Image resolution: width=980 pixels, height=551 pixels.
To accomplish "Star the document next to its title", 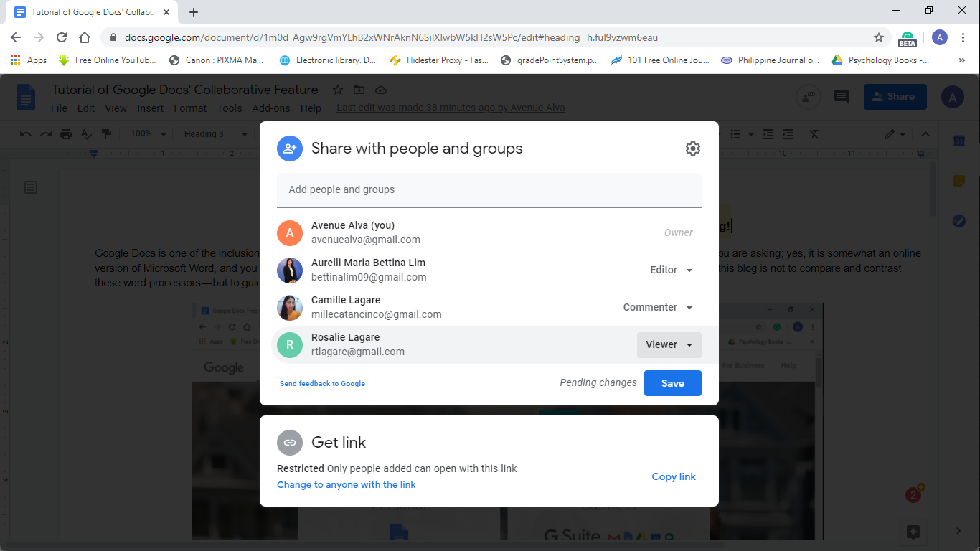I will [x=338, y=90].
